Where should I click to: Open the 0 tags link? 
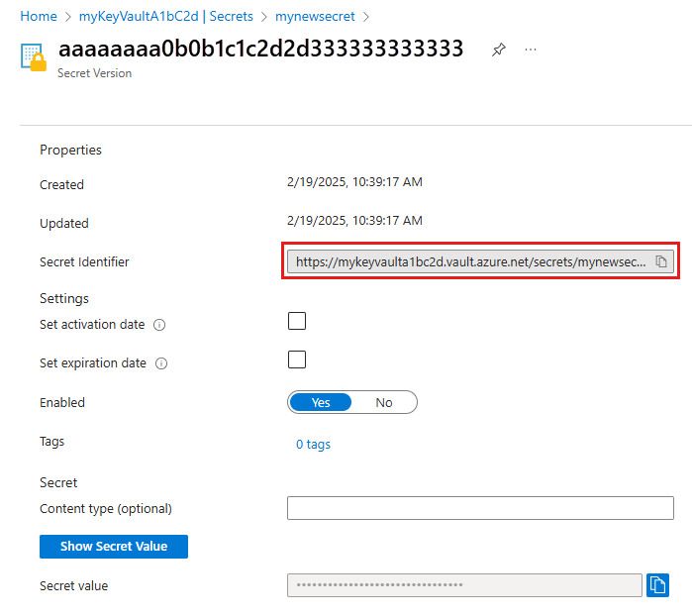pos(313,444)
